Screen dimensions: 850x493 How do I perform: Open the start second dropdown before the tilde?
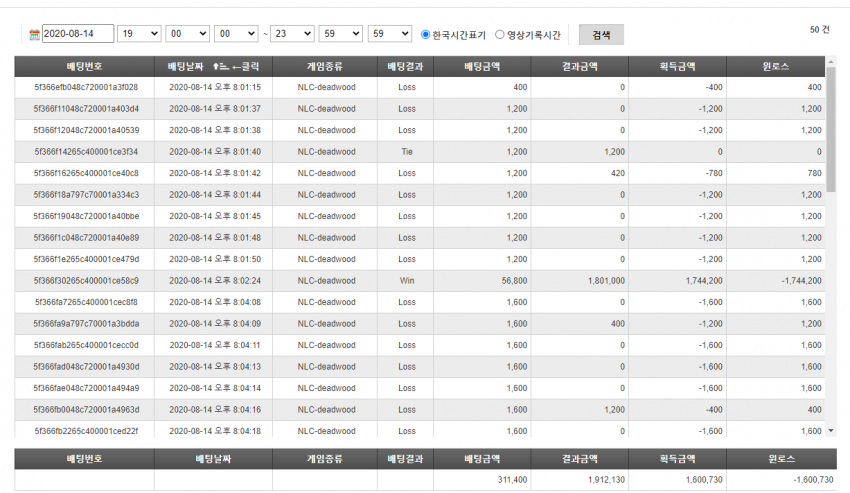[236, 34]
